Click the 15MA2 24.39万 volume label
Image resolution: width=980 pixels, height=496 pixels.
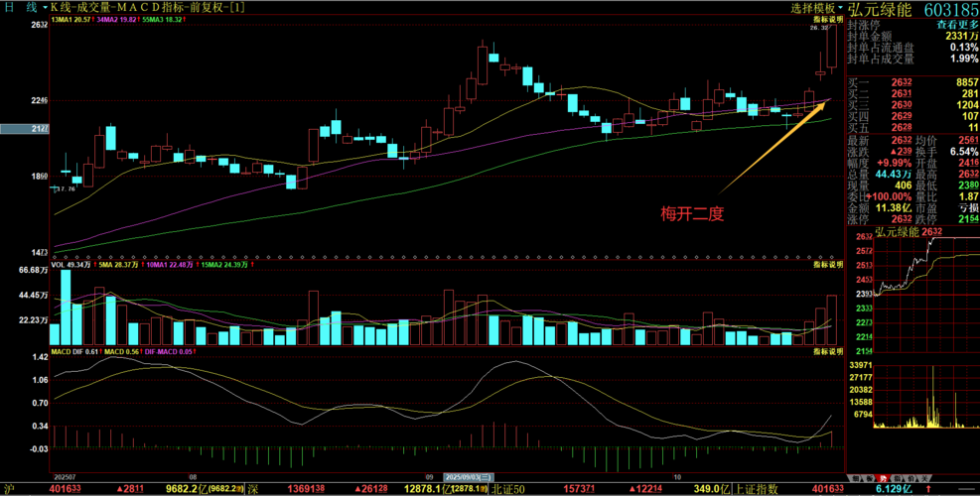(x=223, y=265)
